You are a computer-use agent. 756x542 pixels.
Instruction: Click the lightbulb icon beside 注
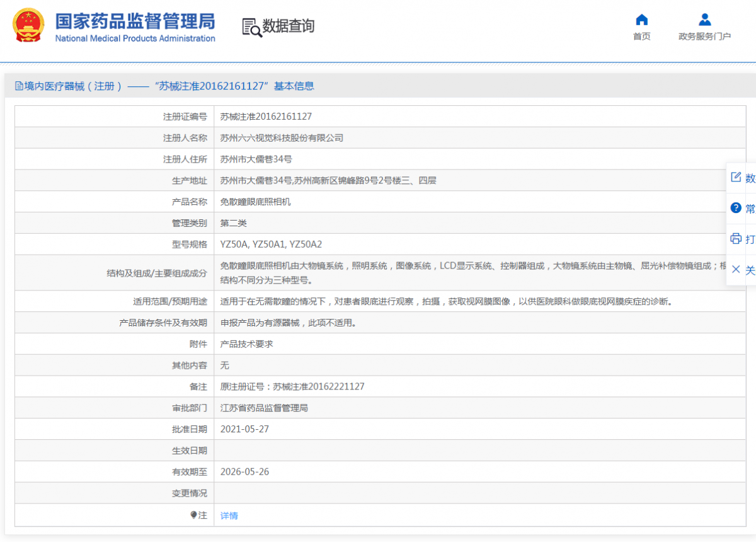coord(194,515)
